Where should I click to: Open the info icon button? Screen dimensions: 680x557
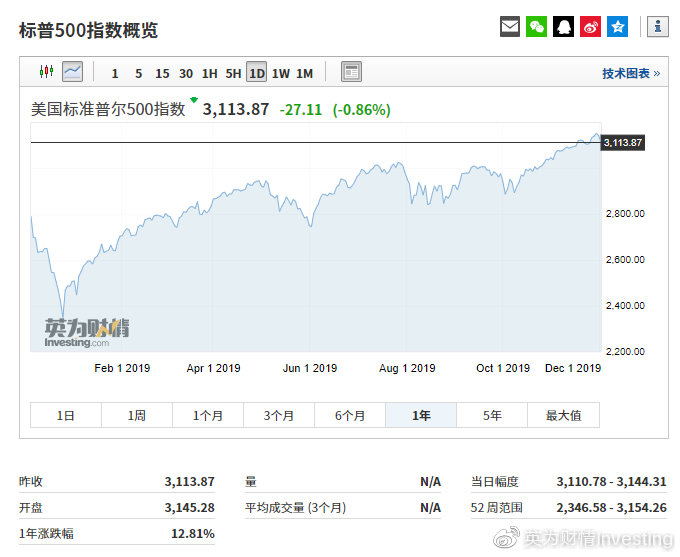pos(657,27)
